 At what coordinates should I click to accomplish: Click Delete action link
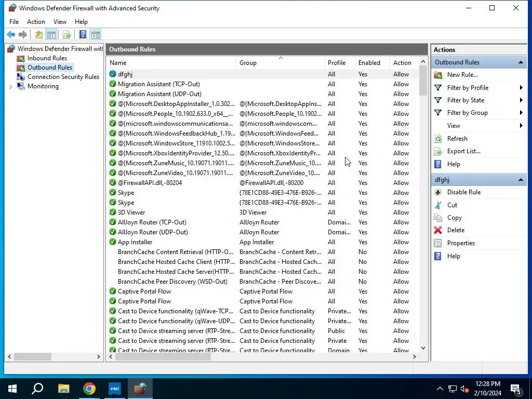click(456, 230)
